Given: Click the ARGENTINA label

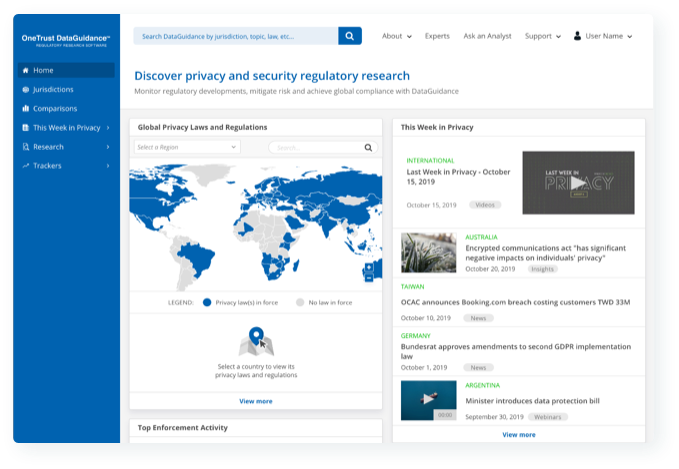Looking at the screenshot, I should pos(482,385).
